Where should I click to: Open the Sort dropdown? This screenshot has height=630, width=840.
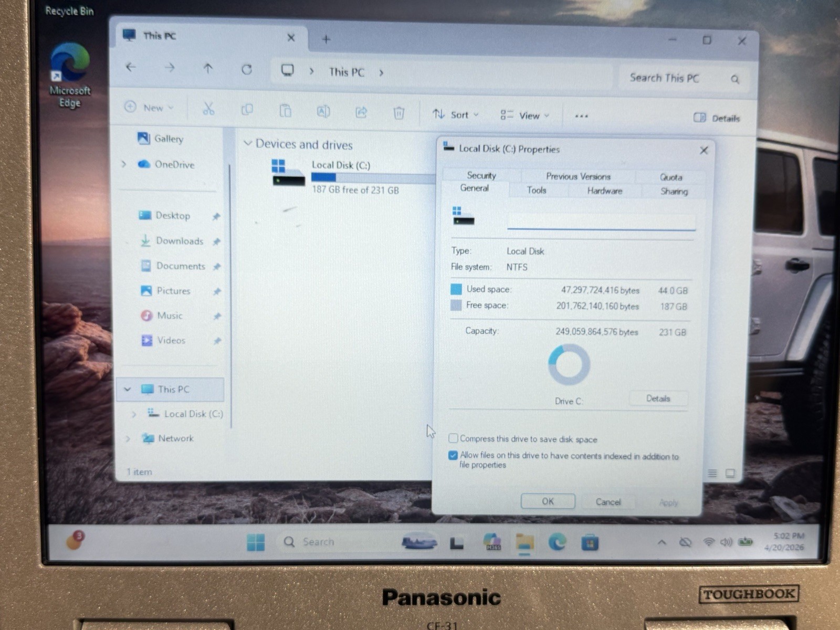[x=455, y=114]
